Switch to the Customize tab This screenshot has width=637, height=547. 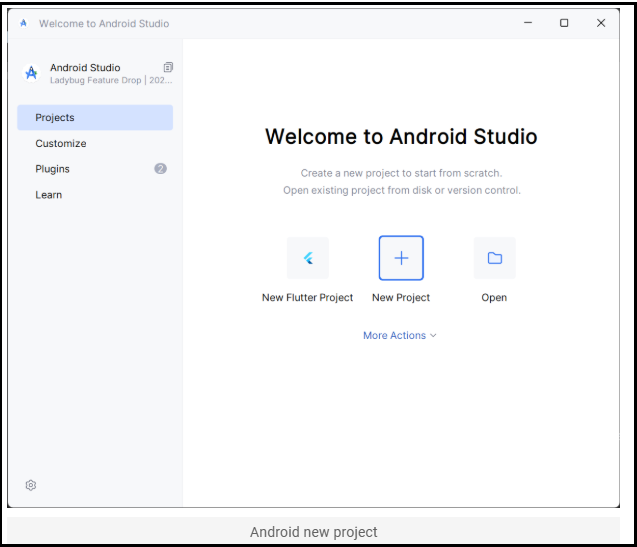(x=61, y=144)
